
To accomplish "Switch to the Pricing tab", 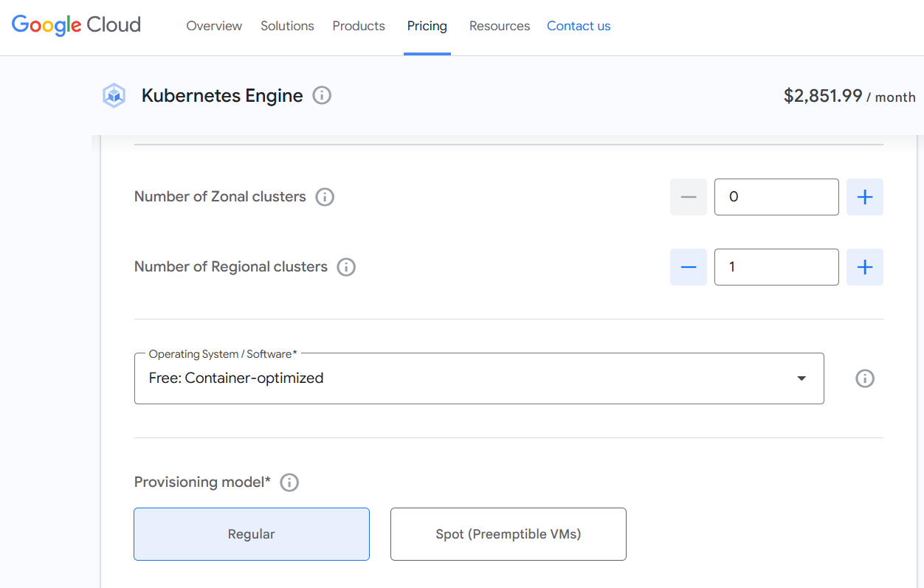I will coord(427,26).
